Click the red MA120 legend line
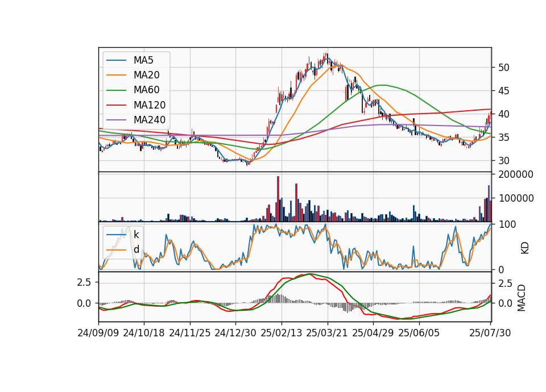 [116, 105]
